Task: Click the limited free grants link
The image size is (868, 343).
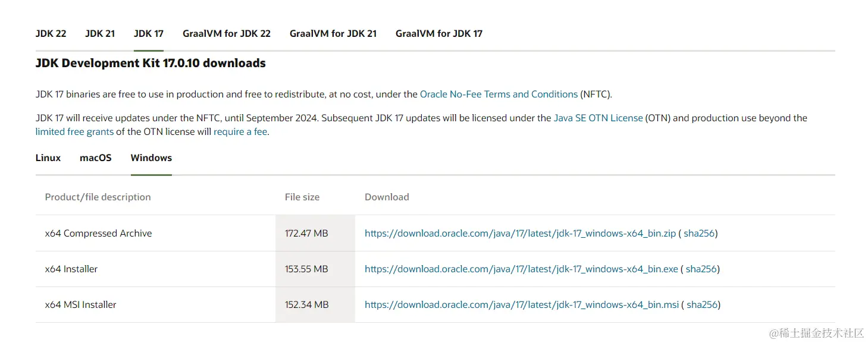Action: click(74, 131)
